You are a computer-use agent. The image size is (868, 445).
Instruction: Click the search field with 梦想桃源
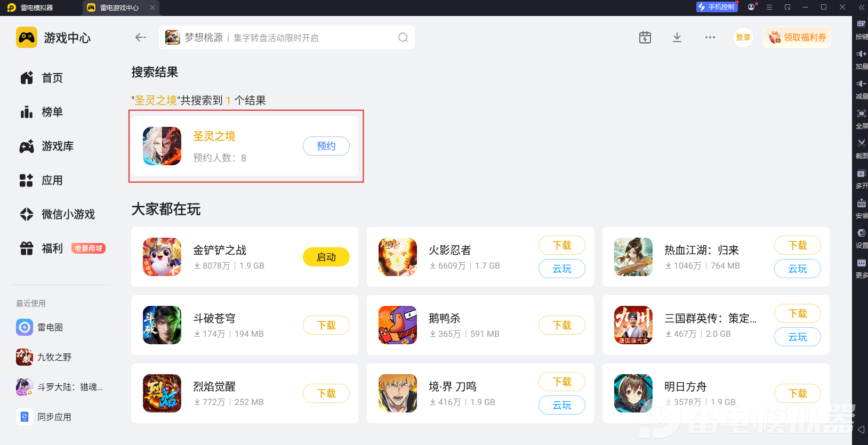tap(287, 37)
